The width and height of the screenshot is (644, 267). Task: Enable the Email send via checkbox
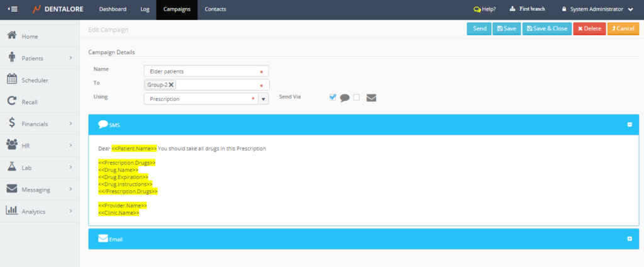(x=357, y=97)
